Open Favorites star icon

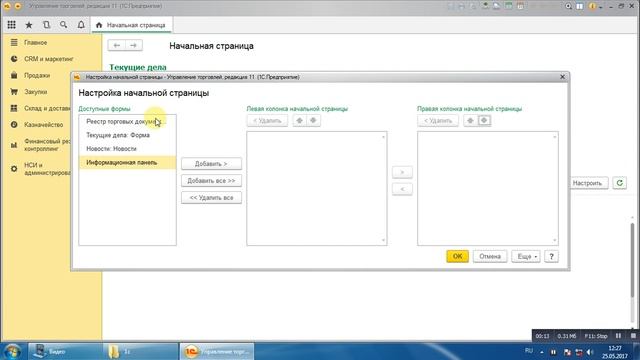point(29,25)
